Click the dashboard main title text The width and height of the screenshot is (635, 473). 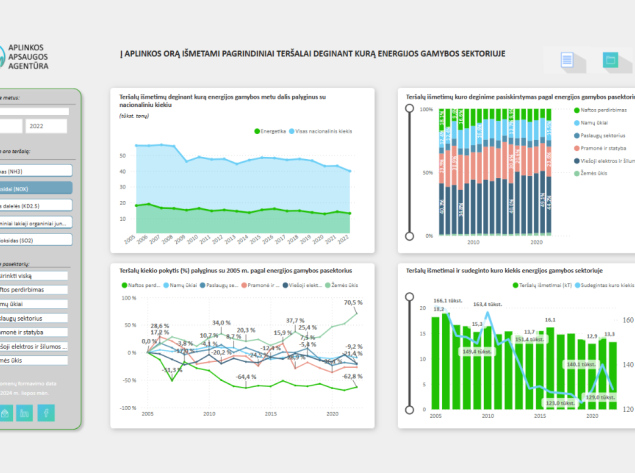(x=313, y=54)
